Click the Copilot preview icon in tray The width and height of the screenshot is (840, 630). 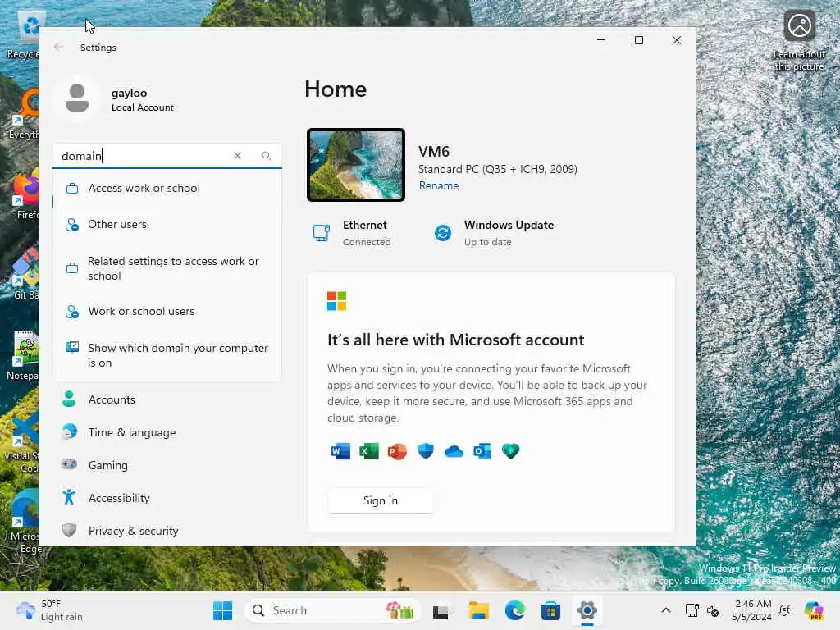pyautogui.click(x=814, y=610)
